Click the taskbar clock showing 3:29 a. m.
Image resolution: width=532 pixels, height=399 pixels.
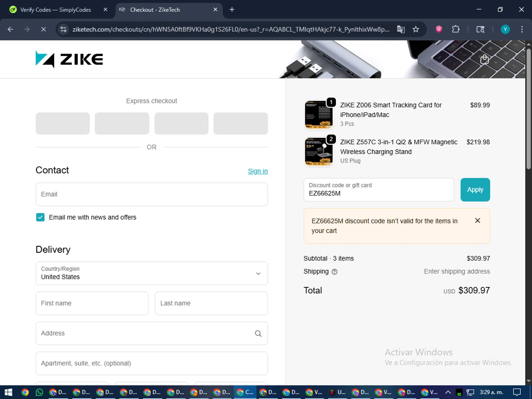point(491,392)
